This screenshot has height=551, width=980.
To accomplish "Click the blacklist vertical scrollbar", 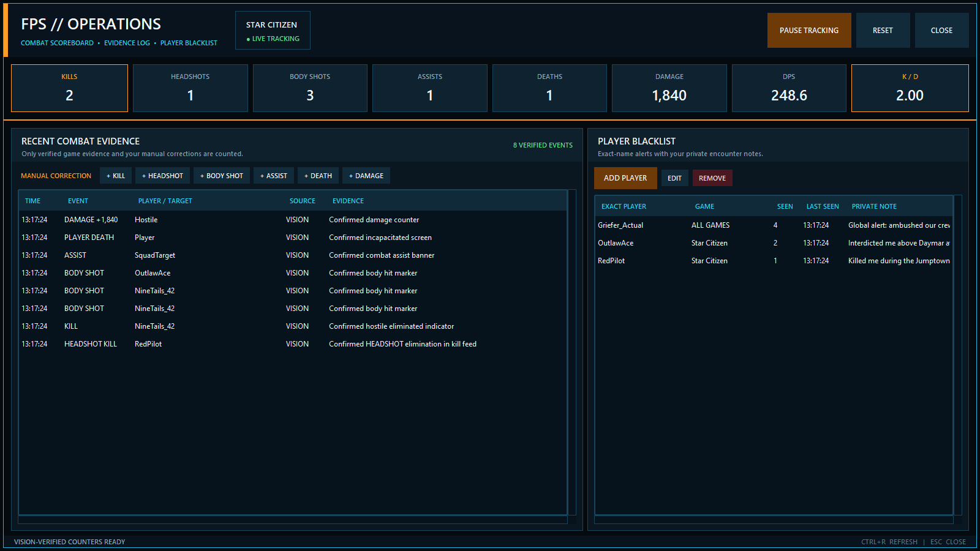I will tap(958, 355).
